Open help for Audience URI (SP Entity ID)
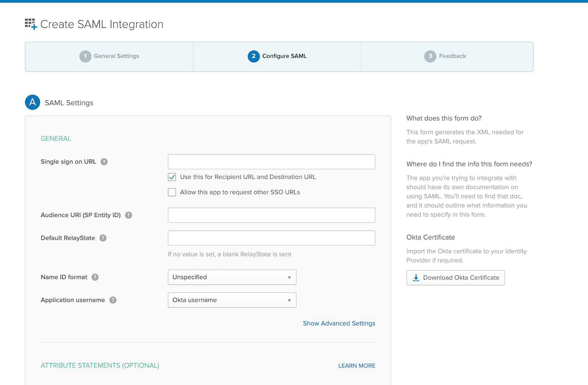This screenshot has width=588, height=385. pos(128,215)
